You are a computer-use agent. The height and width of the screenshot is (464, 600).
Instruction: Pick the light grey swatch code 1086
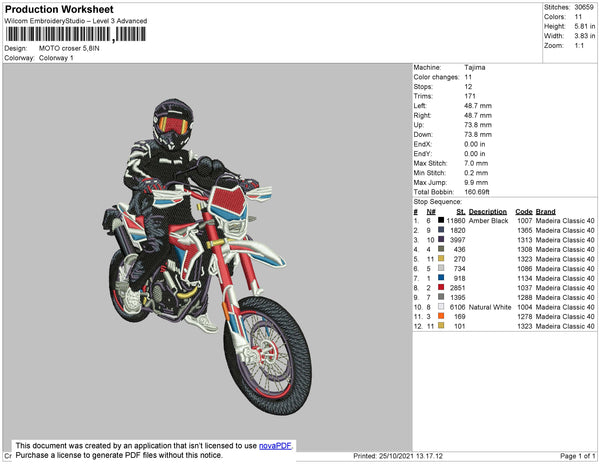(441, 268)
